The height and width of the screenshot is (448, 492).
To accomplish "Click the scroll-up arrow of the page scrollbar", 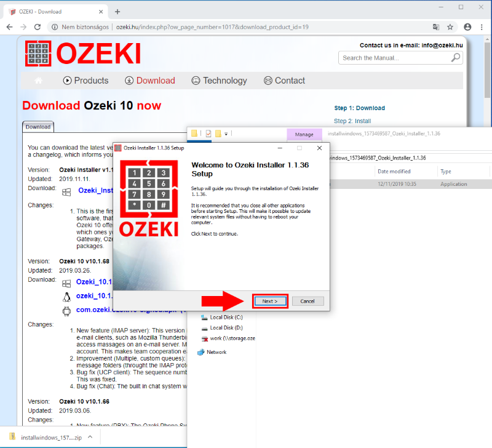I will click(x=487, y=39).
